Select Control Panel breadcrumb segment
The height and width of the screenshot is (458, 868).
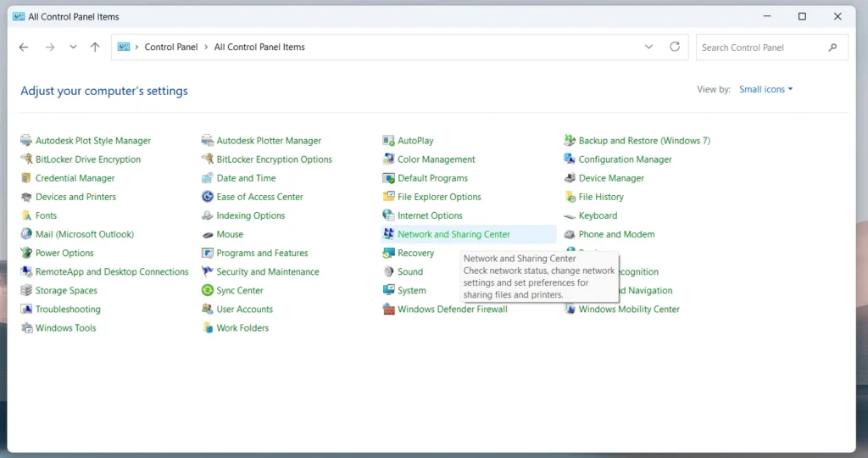[x=171, y=47]
